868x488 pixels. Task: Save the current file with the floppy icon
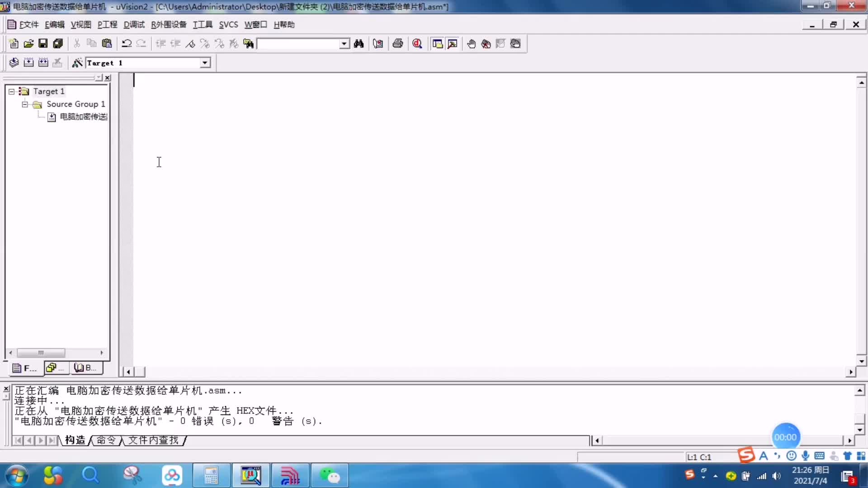(x=43, y=43)
